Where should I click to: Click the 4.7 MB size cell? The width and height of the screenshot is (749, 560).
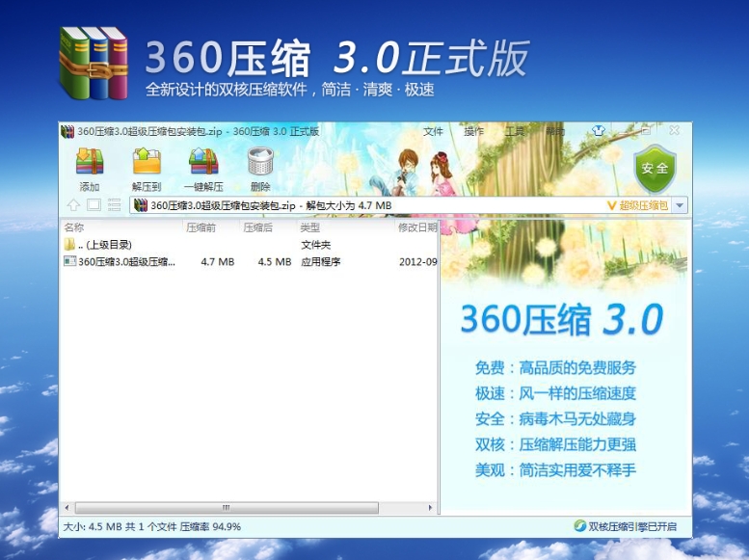217,262
